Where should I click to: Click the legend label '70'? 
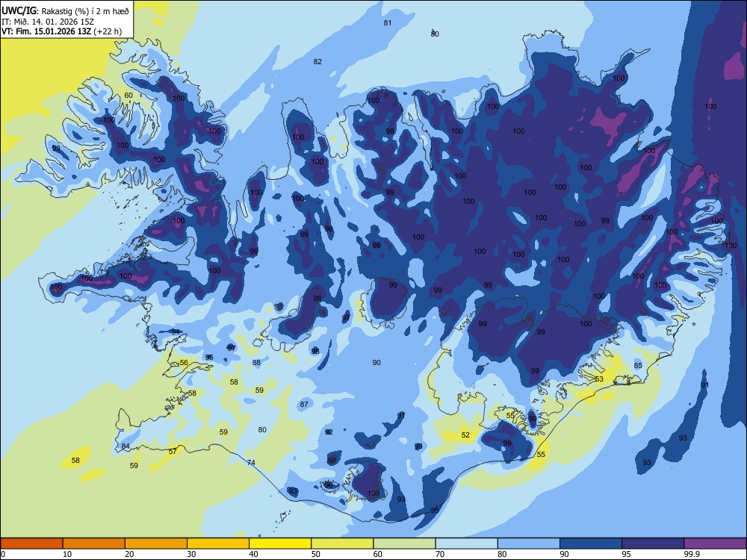(440, 554)
